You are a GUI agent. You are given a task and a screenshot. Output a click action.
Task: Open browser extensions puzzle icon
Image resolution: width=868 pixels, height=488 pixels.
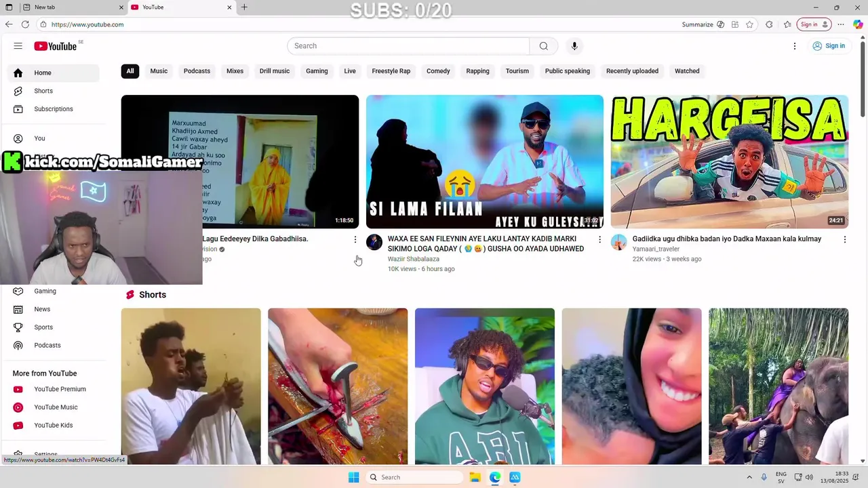(x=769, y=24)
